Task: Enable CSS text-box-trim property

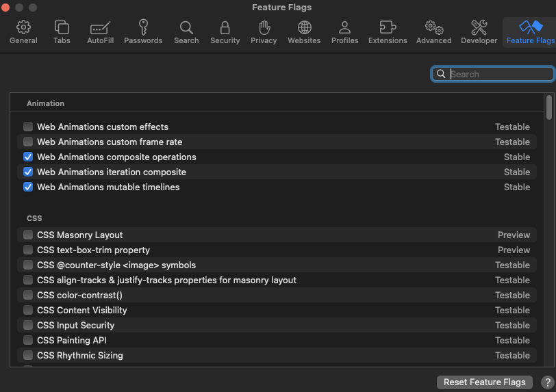Action: pyautogui.click(x=28, y=250)
